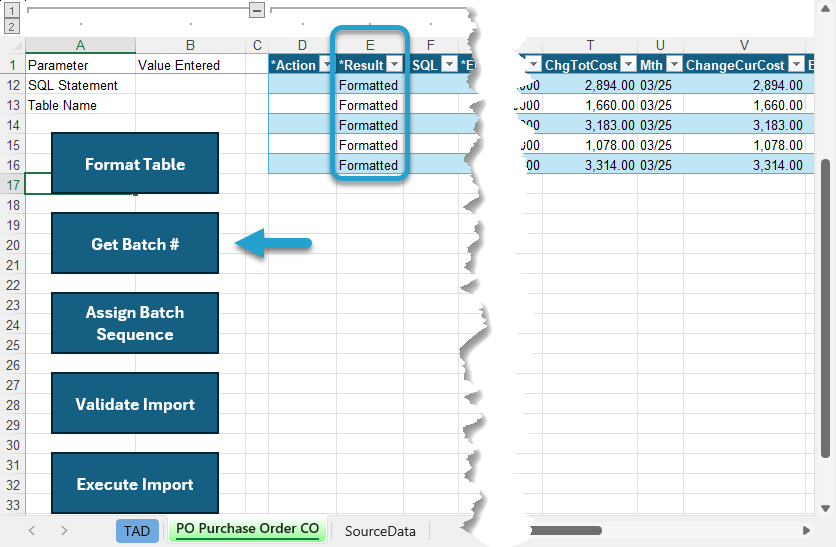Viewport: 836px width, 547px height.
Task: Collapse the column group with minus button
Action: pos(257,10)
